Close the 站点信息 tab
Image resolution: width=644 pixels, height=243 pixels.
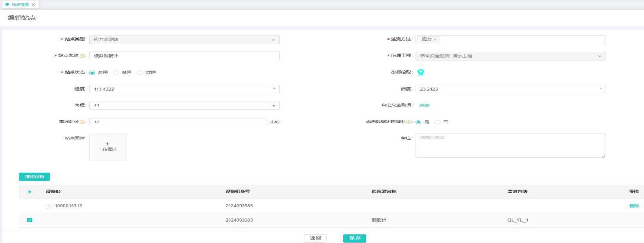[33, 4]
